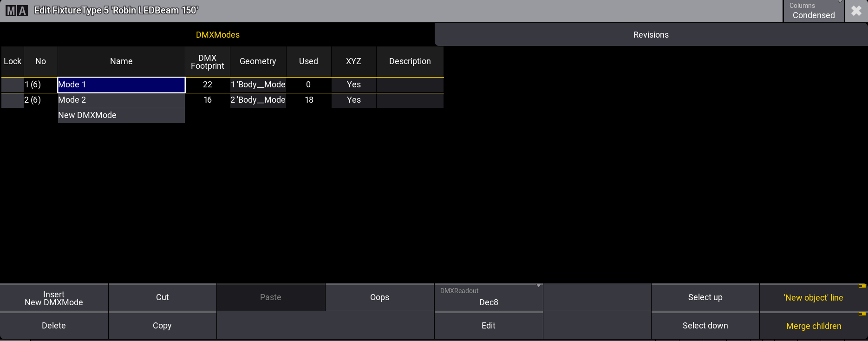The image size is (868, 341).
Task: Click the XYZ column header
Action: point(353,61)
